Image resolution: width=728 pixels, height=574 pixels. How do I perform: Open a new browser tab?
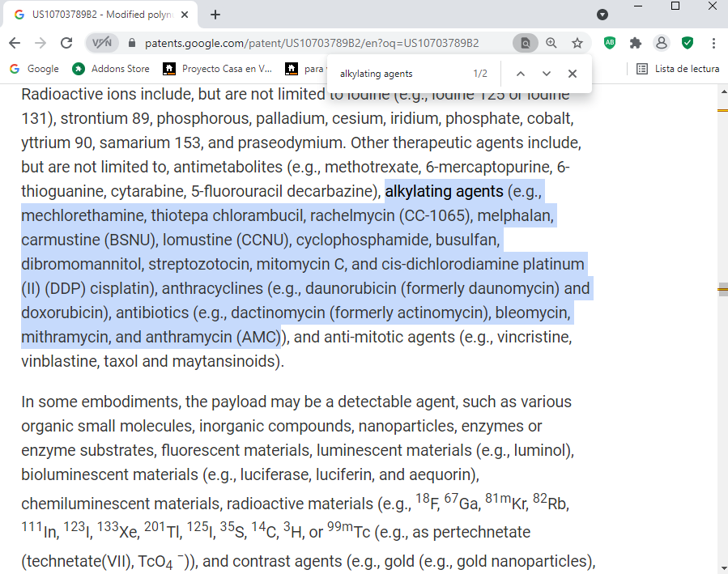(x=215, y=15)
